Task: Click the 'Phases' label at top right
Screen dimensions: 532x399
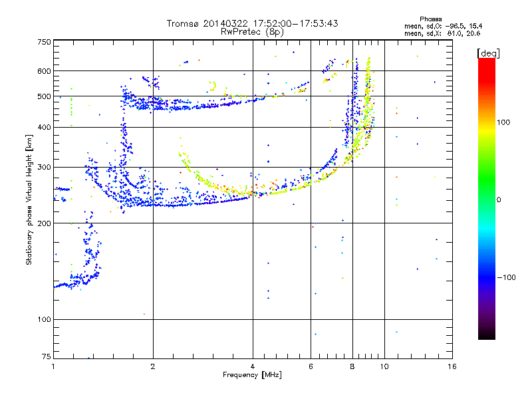Action: pyautogui.click(x=430, y=19)
